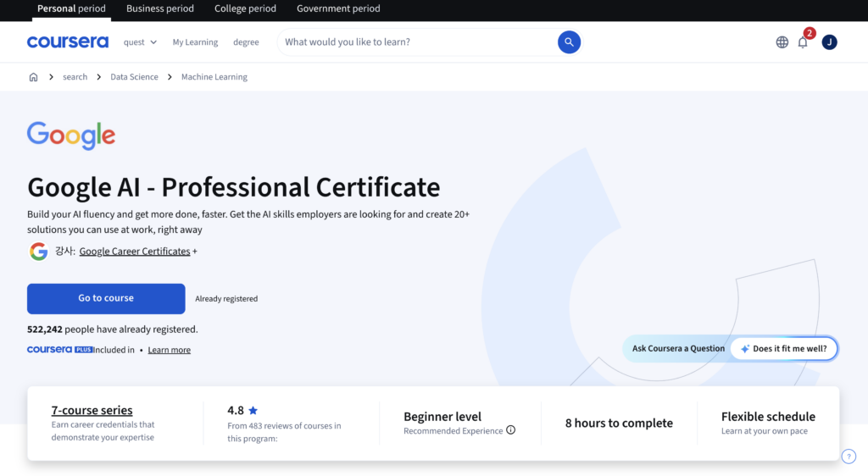Click the rating star icon
Viewport: 868px width, 476px height.
click(253, 410)
